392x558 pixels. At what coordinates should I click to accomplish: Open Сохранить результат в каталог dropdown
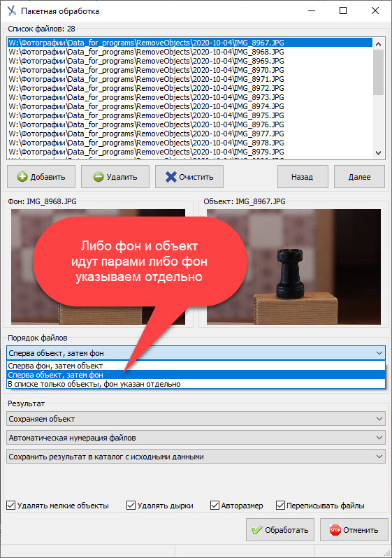point(196,457)
